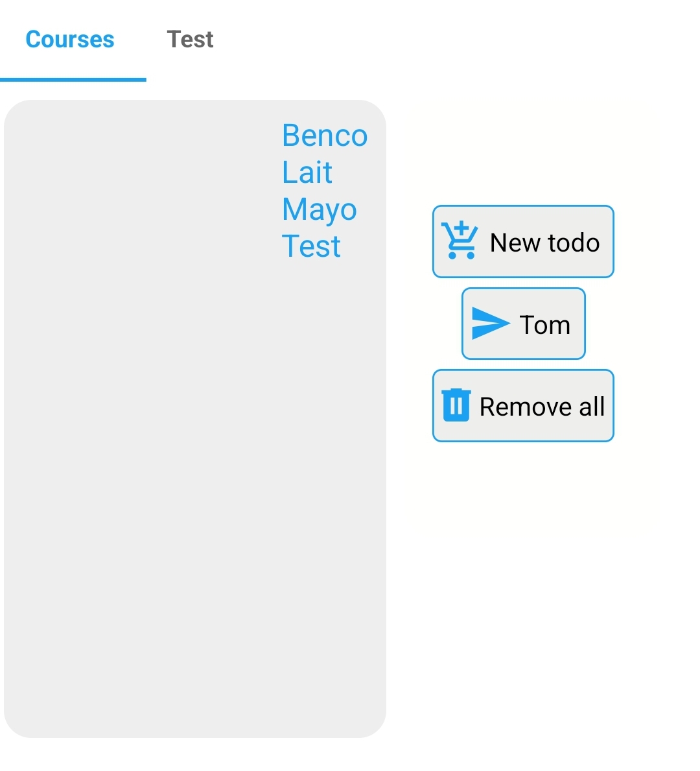Viewport: 700px width, 771px height.
Task: Delete everything using the trash icon
Action: pos(456,405)
